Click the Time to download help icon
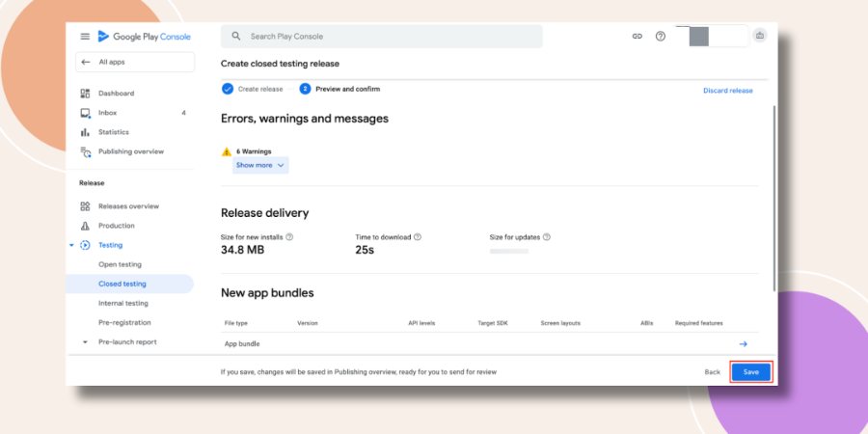The height and width of the screenshot is (434, 868). tap(418, 237)
